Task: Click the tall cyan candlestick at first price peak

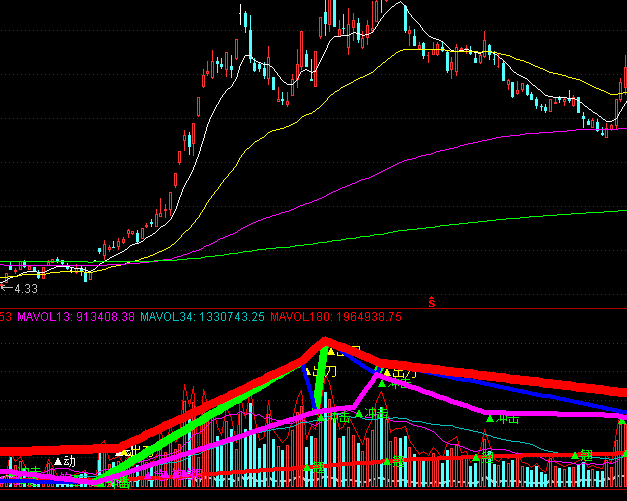Action: click(243, 20)
